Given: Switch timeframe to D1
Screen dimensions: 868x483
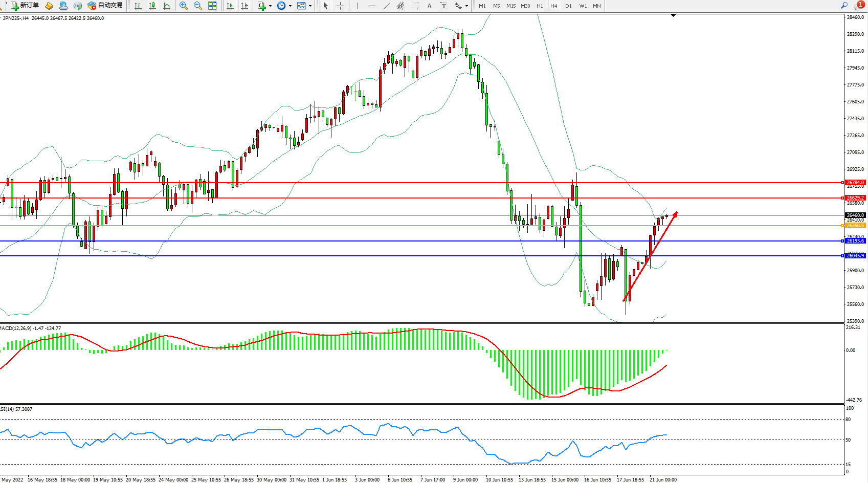Looking at the screenshot, I should click(568, 6).
